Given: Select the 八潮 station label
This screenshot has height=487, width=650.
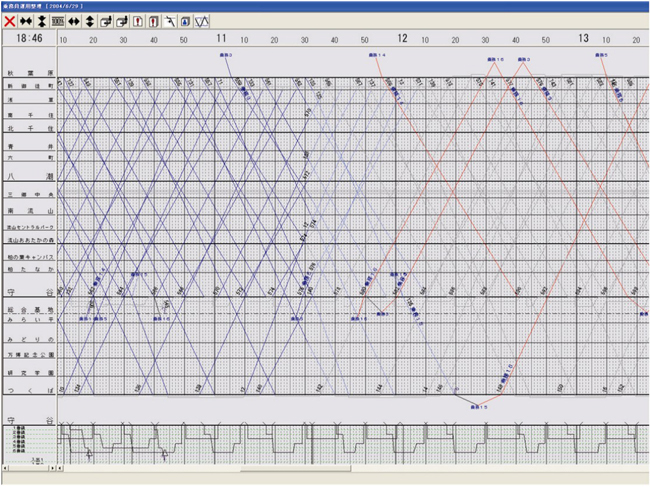Looking at the screenshot, I should point(30,177).
